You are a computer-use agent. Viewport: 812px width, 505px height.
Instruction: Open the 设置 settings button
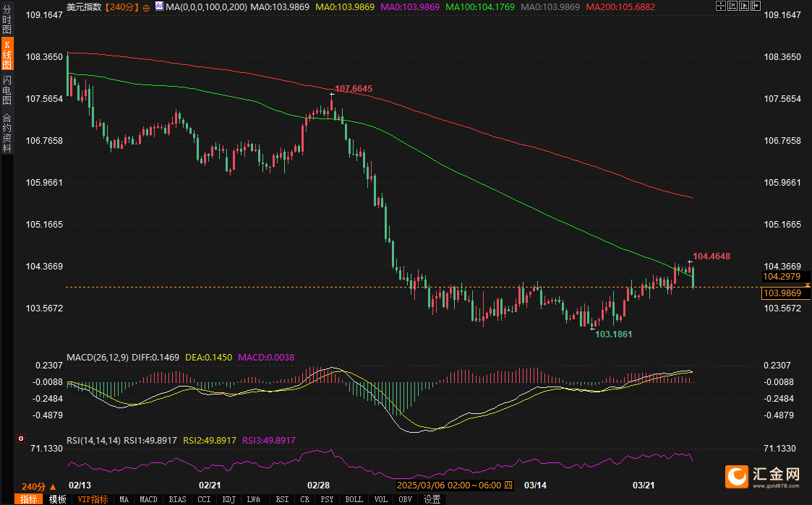[x=432, y=499]
